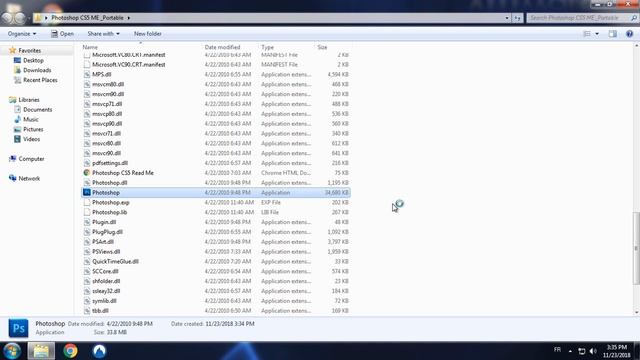This screenshot has width=640, height=360.
Task: Click the volume icon in system tray
Action: 593,351
